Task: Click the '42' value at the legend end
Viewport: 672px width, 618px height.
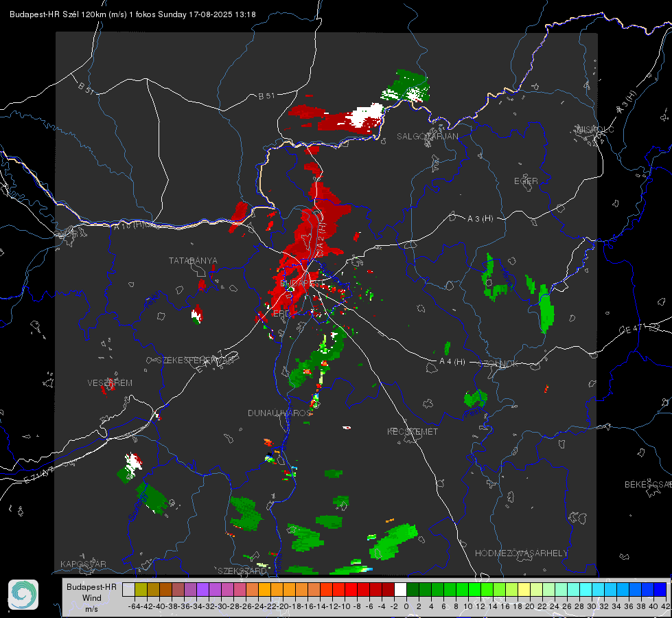Action: pyautogui.click(x=666, y=606)
